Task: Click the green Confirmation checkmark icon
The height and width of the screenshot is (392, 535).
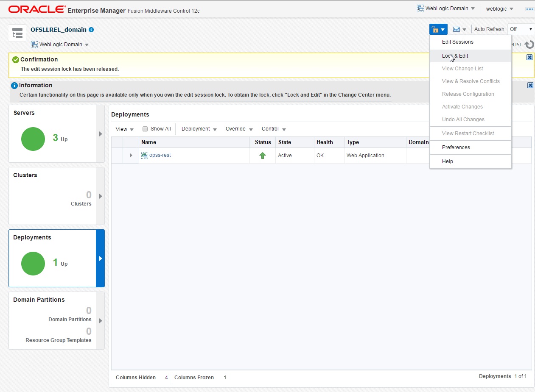Action: point(16,59)
